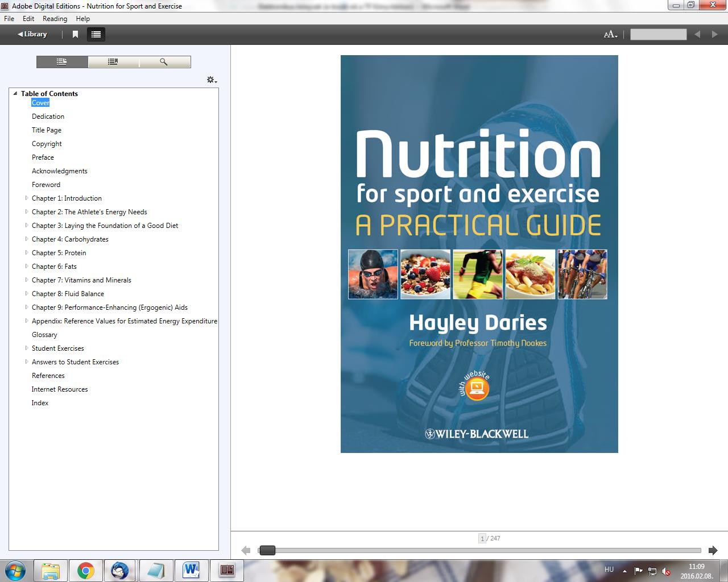This screenshot has width=728, height=582.
Task: Toggle the navigation panel list icon
Action: (x=96, y=34)
